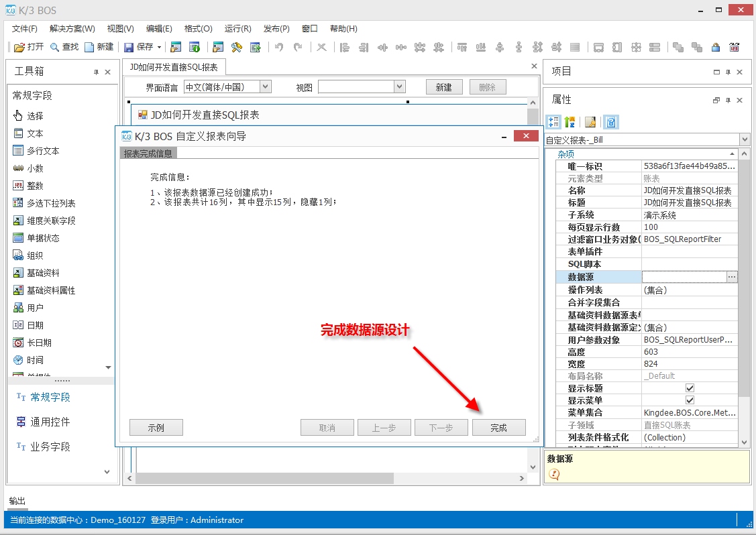Click the form with green info icon

(x=195, y=47)
